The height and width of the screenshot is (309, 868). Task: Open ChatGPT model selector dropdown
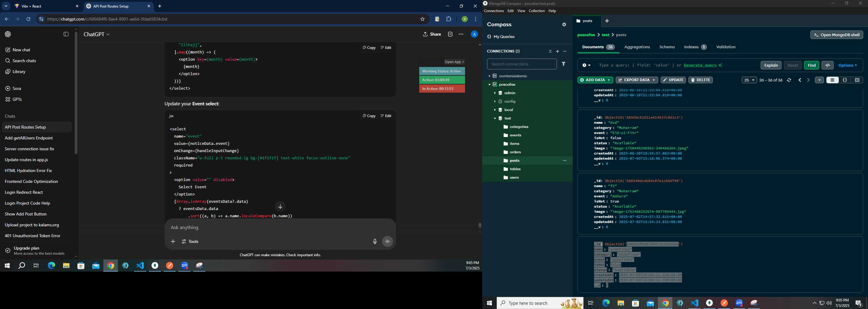tap(97, 34)
